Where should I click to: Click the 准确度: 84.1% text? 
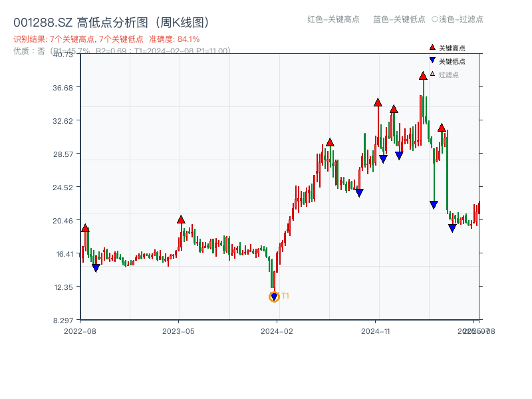pyautogui.click(x=174, y=39)
